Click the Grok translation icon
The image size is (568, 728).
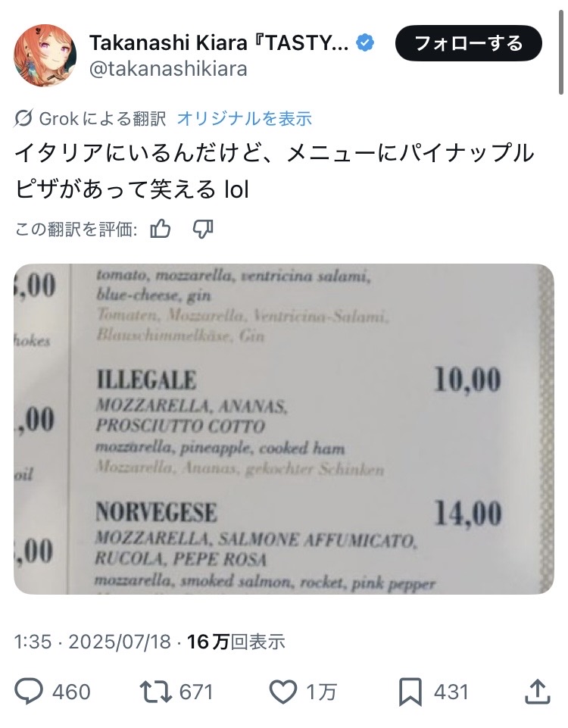click(23, 118)
